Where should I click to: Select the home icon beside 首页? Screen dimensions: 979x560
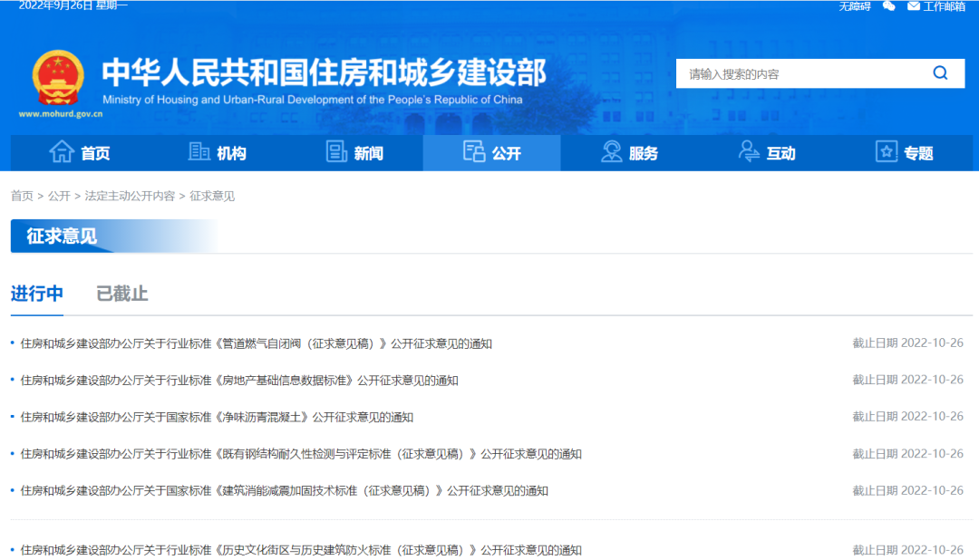63,152
